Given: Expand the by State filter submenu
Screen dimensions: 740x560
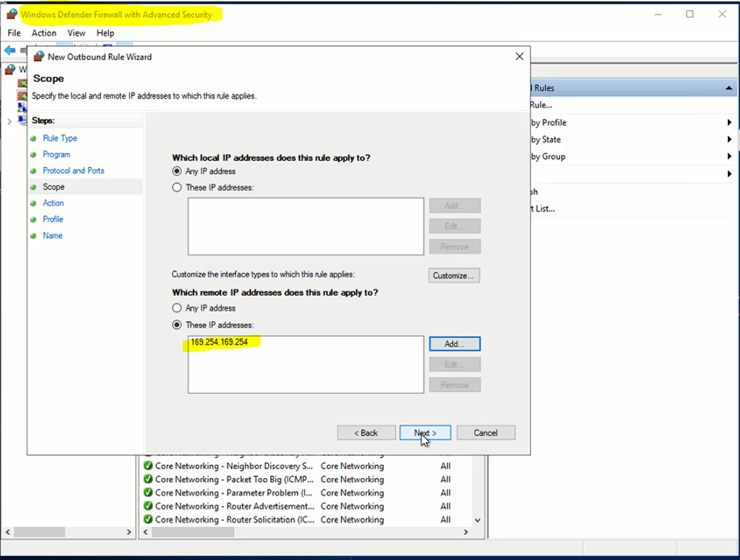Looking at the screenshot, I should 729,140.
